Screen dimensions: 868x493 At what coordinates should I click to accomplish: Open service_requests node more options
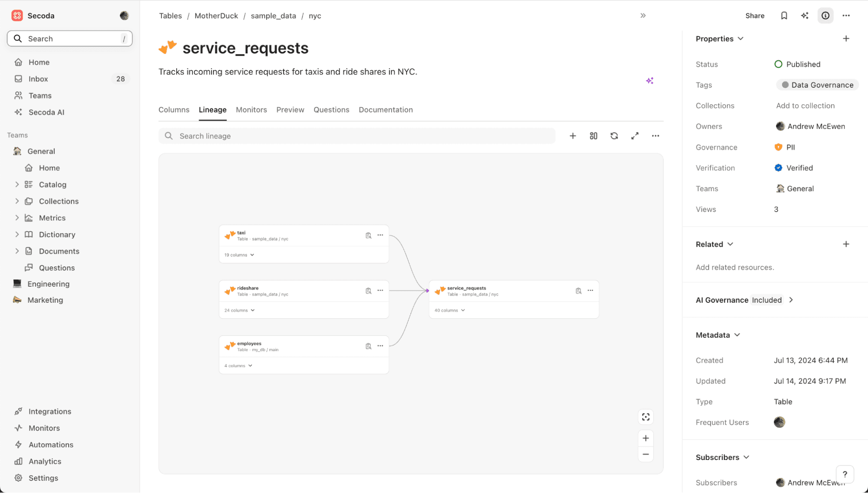(591, 291)
